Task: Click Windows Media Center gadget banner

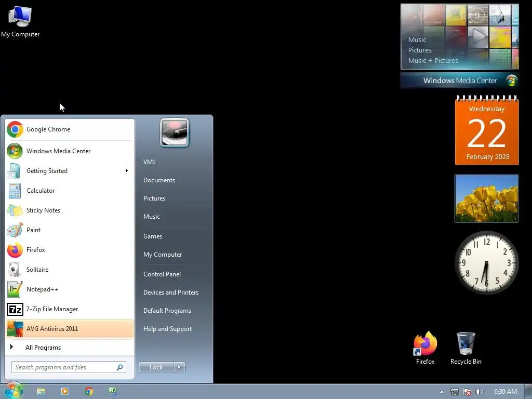Action: point(460,81)
